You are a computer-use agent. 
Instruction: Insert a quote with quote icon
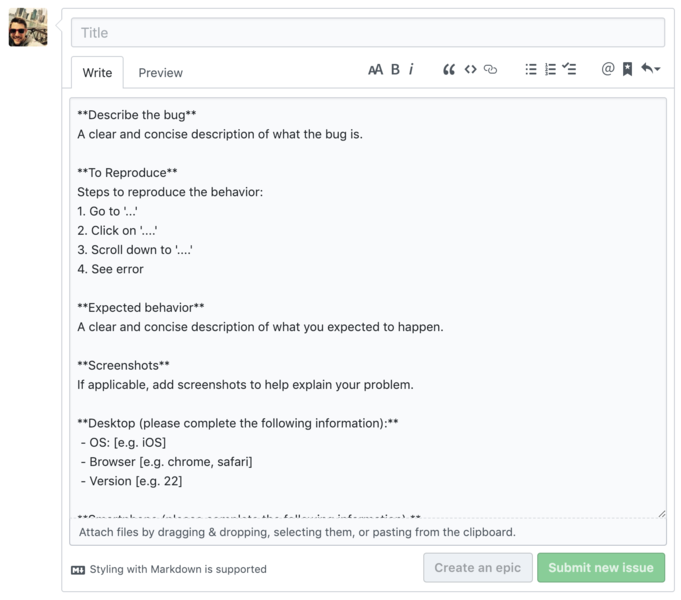(x=449, y=70)
